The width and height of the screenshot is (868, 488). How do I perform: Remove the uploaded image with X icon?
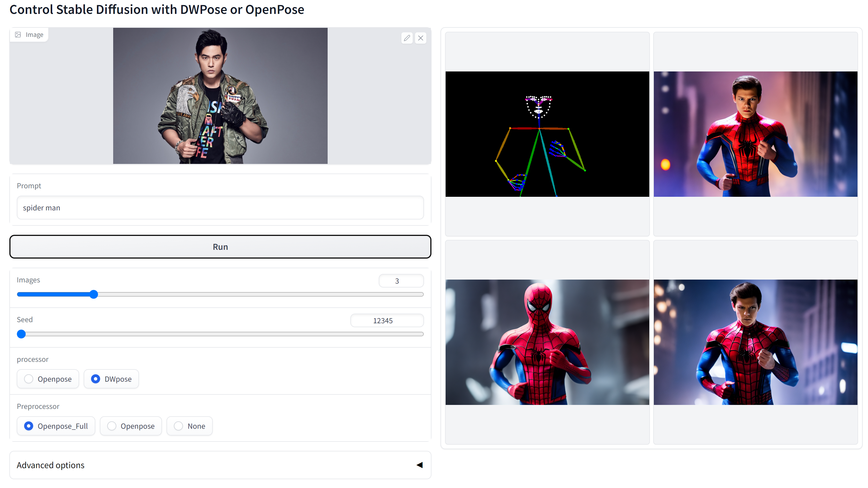(x=420, y=38)
